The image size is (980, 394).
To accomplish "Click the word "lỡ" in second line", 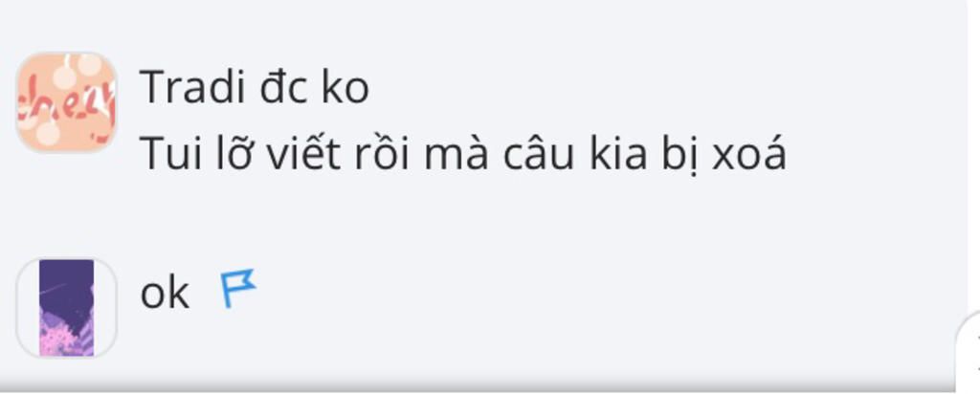I will point(234,154).
